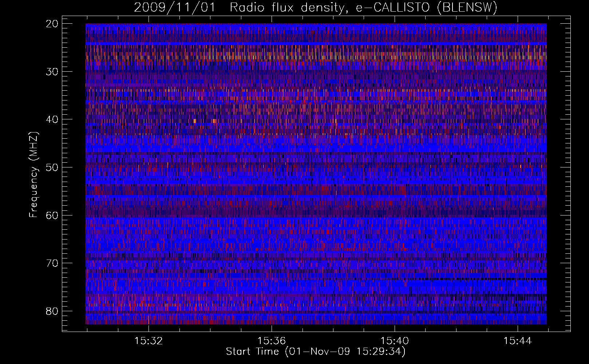This screenshot has height=364, width=589.
Task: Click the 15:36 time tick label
Action: click(272, 341)
